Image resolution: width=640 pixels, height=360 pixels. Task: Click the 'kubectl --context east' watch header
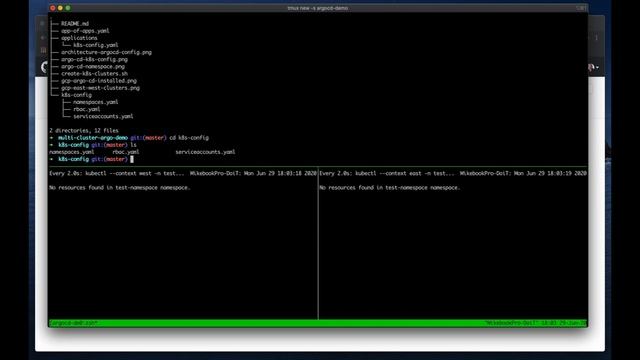(x=387, y=173)
